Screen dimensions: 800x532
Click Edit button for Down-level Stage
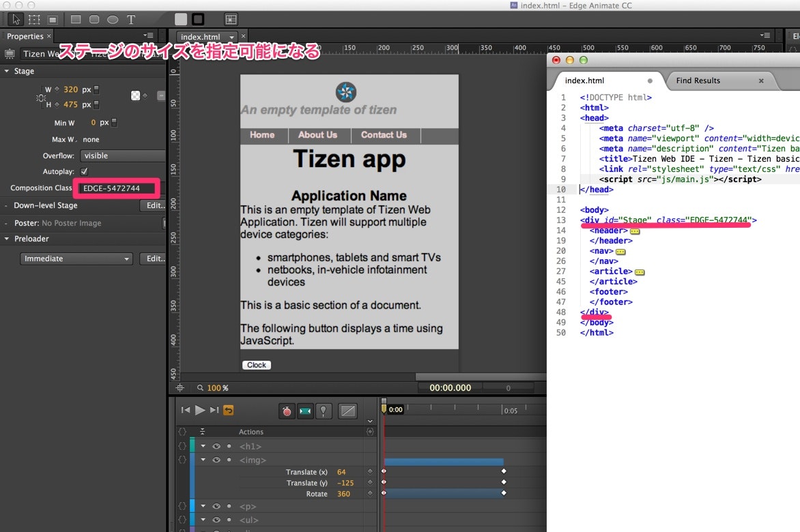coord(153,205)
